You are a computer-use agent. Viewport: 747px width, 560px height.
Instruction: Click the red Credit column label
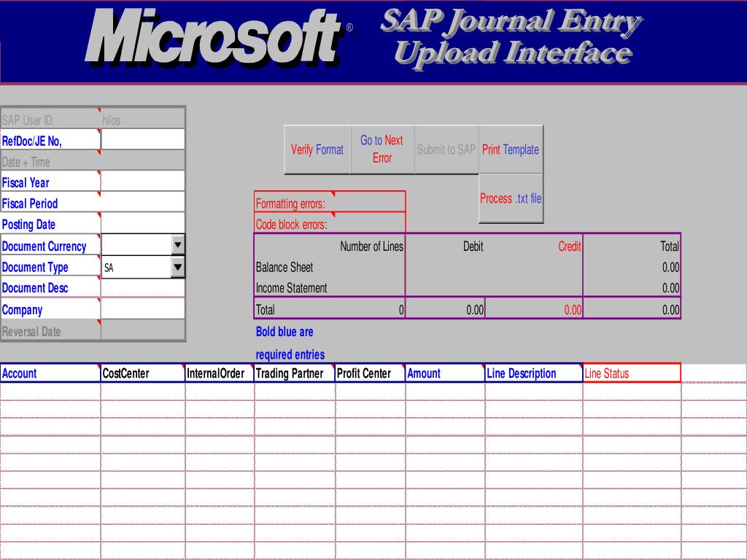click(570, 246)
